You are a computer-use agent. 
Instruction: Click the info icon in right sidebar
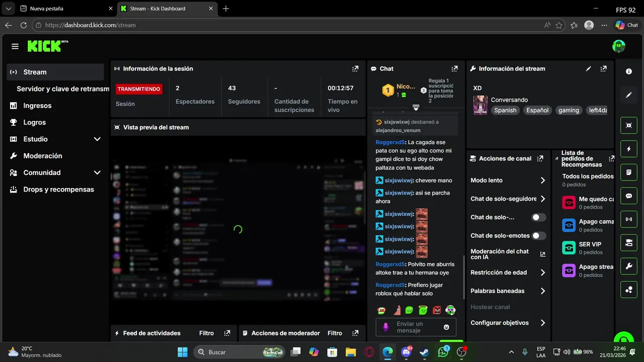pos(629,71)
